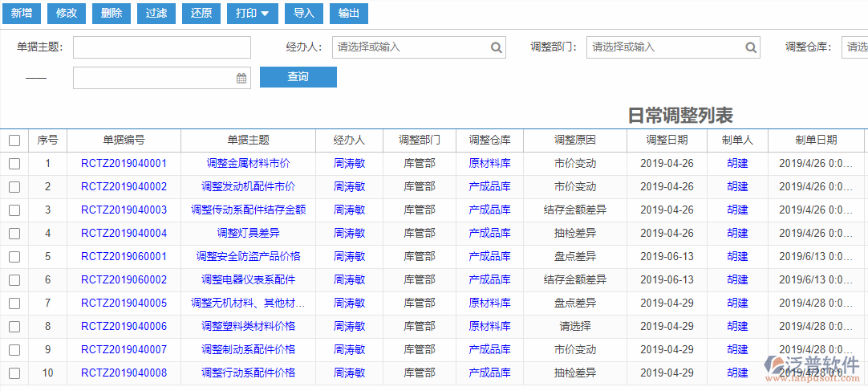The height and width of the screenshot is (391, 868).
Task: Open the 调整仓库 combo box
Action: click(x=854, y=47)
